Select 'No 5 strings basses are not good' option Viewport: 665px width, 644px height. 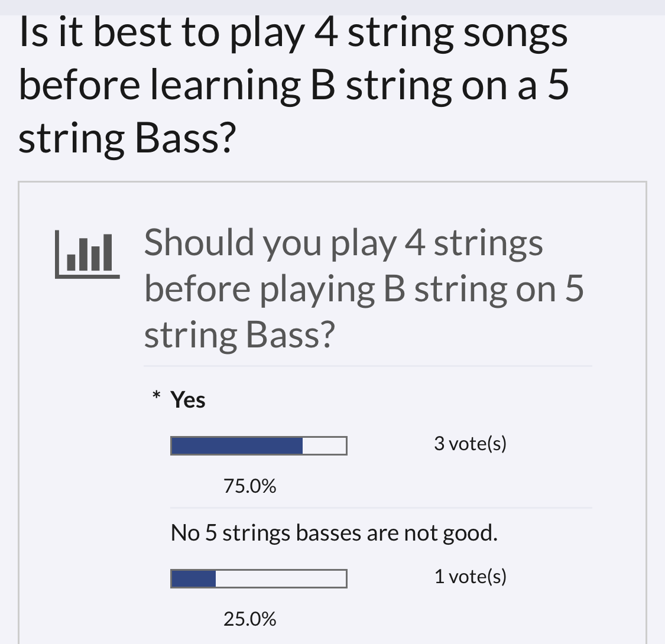[334, 533]
